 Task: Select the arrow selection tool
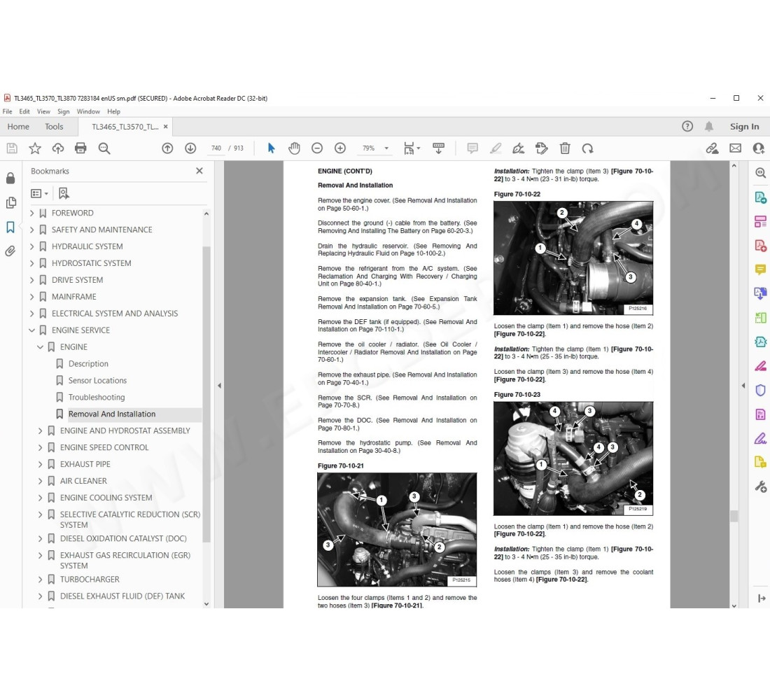coord(271,148)
